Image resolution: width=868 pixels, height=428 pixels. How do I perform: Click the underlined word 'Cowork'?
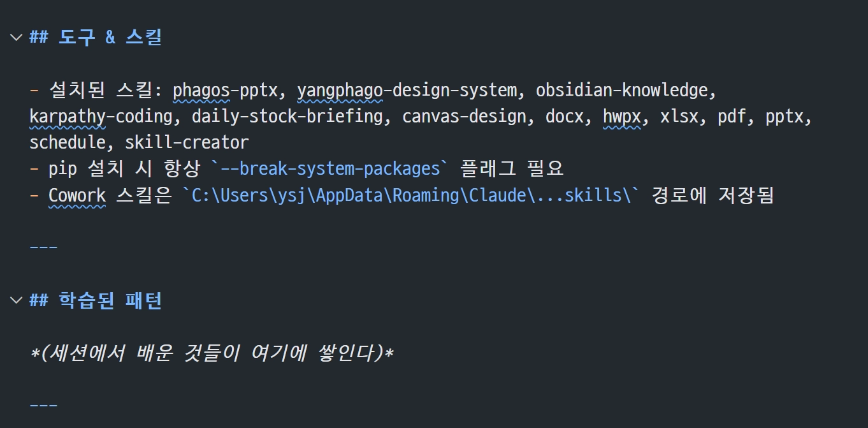77,195
